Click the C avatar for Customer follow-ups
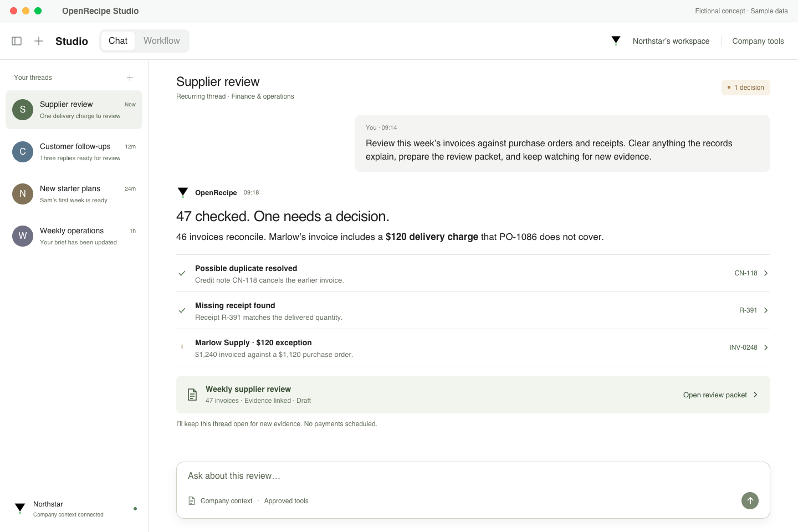This screenshot has width=798, height=532. [23, 152]
